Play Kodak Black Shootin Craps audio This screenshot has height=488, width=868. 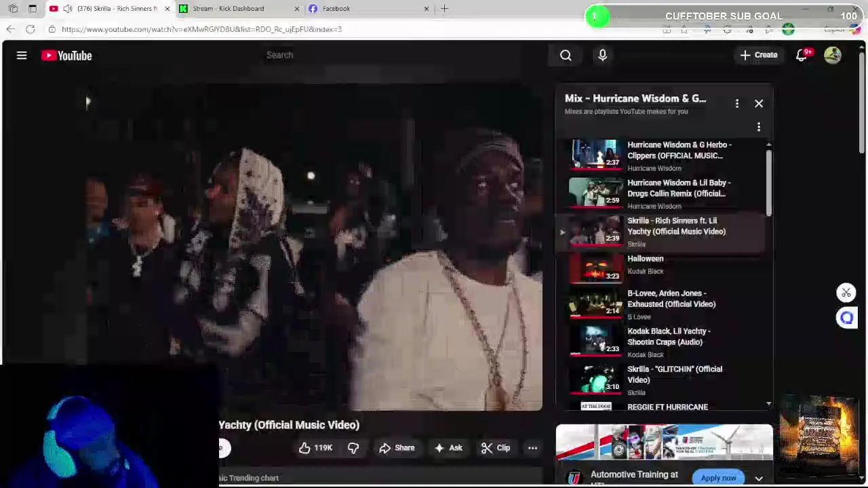click(x=661, y=342)
